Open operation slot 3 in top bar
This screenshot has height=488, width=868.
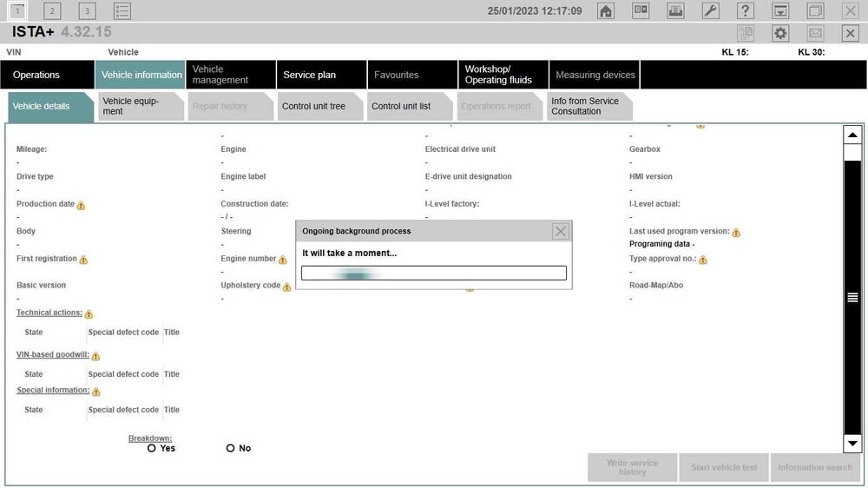click(x=87, y=10)
